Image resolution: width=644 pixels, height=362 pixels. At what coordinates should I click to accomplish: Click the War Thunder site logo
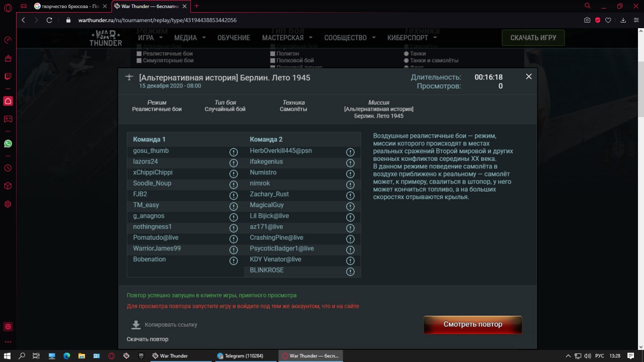click(x=106, y=38)
